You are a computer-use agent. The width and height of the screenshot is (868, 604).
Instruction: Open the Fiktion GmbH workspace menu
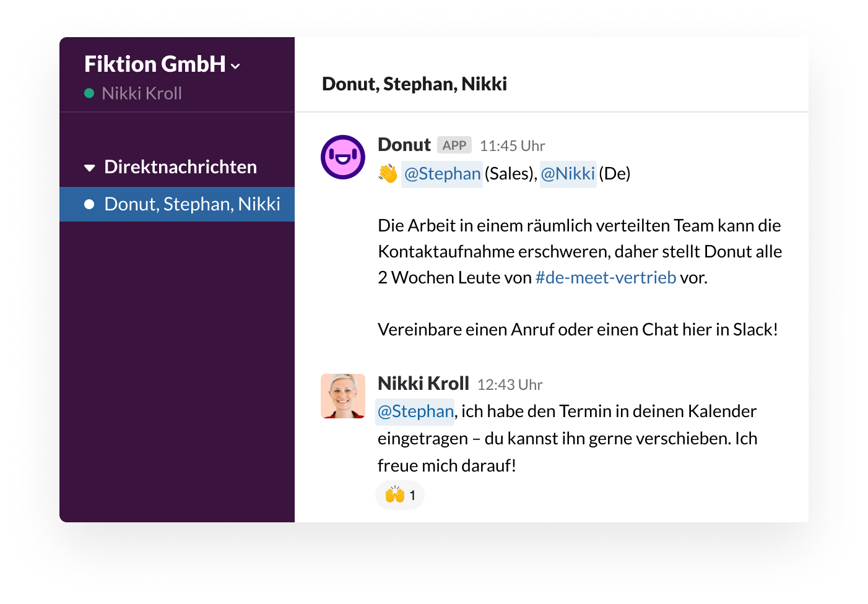tap(162, 64)
